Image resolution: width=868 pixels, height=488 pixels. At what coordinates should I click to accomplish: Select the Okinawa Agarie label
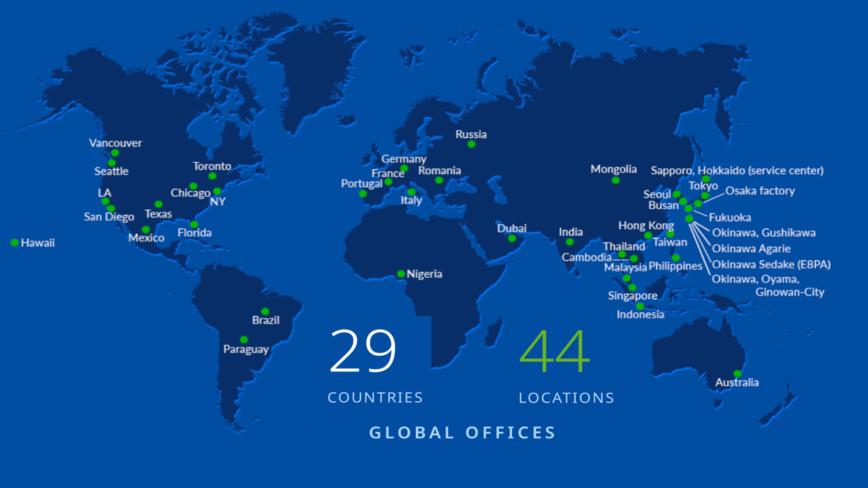pos(751,249)
